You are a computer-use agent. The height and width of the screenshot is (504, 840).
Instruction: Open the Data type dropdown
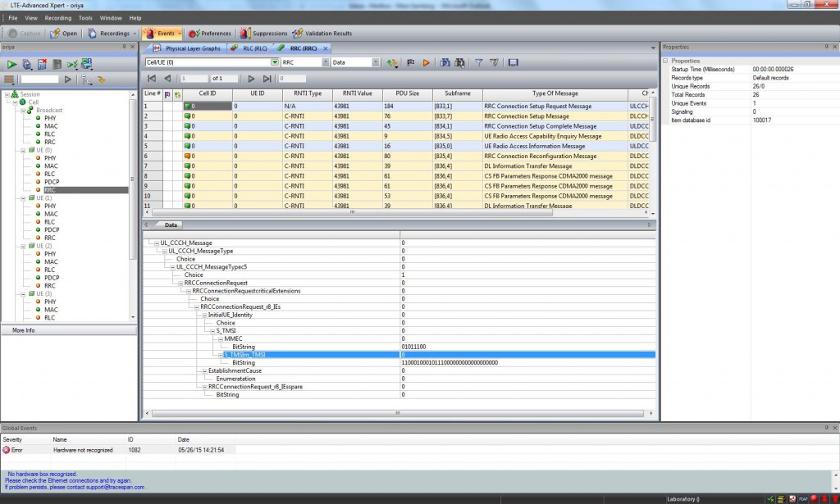click(x=376, y=62)
